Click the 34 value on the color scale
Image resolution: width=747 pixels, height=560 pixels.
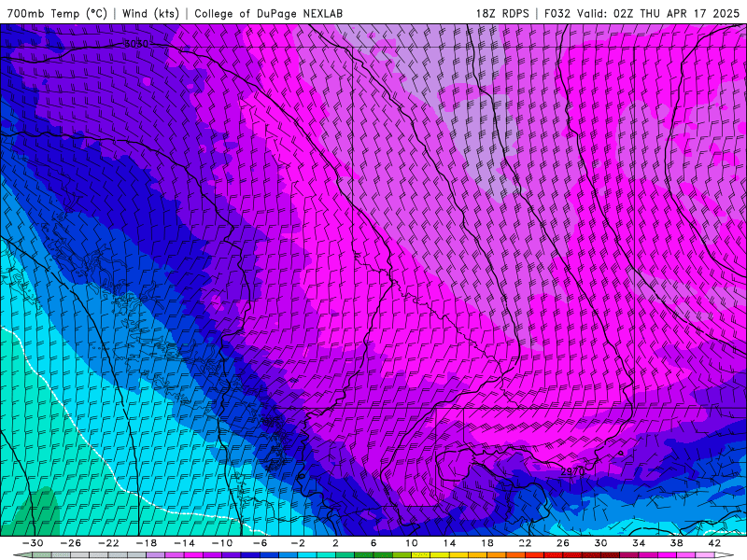[x=639, y=543]
